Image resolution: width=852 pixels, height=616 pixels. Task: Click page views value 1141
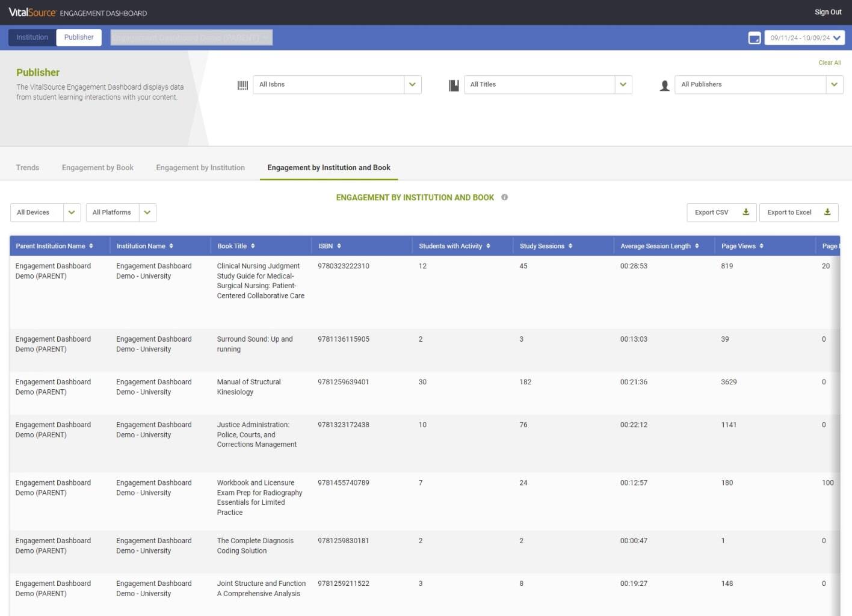coord(729,425)
